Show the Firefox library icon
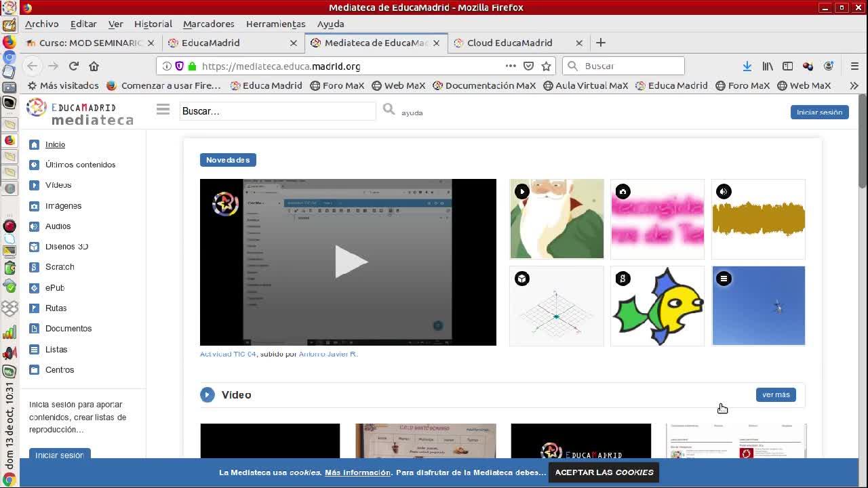The width and height of the screenshot is (868, 488). pos(768,66)
